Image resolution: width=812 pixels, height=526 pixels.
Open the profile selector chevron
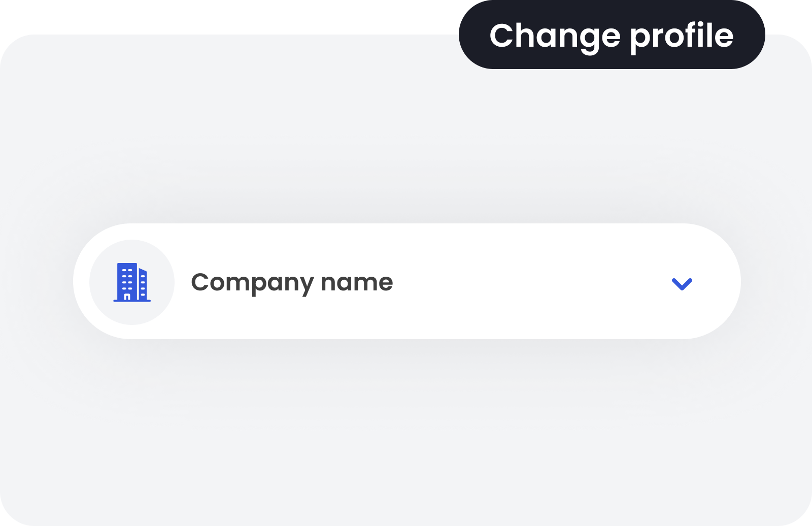pos(682,284)
